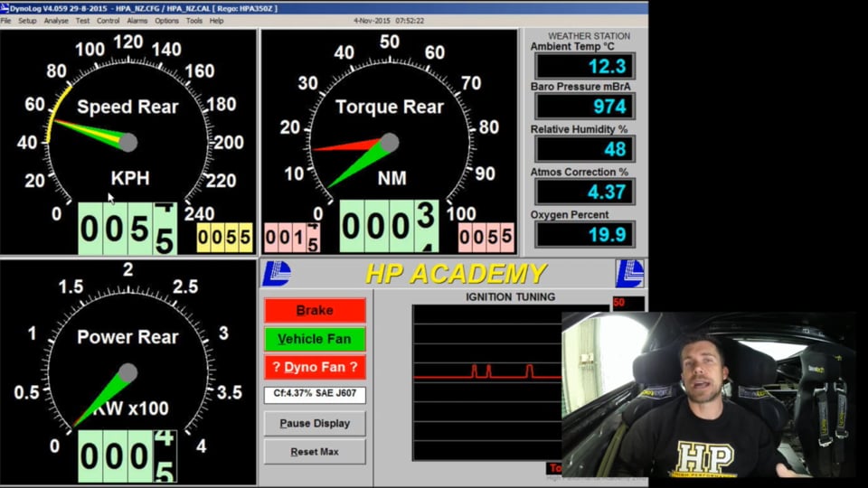
Task: Click the yellow speed max readout 0055
Action: [225, 238]
